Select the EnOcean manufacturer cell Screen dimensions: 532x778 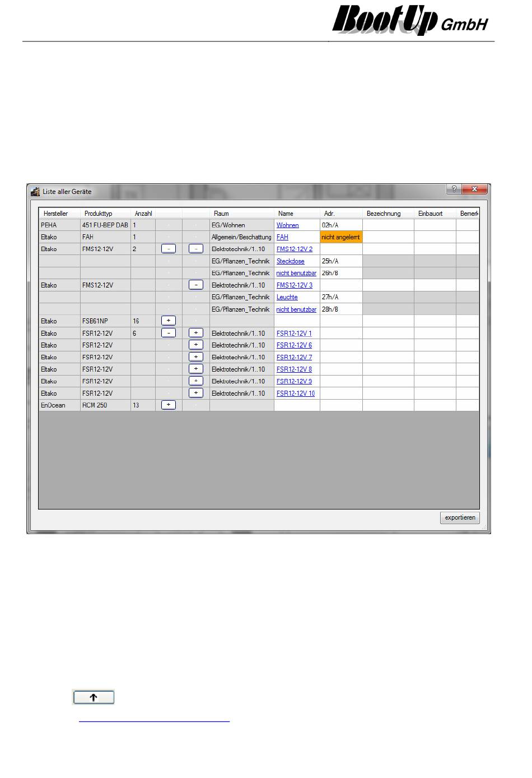59,405
